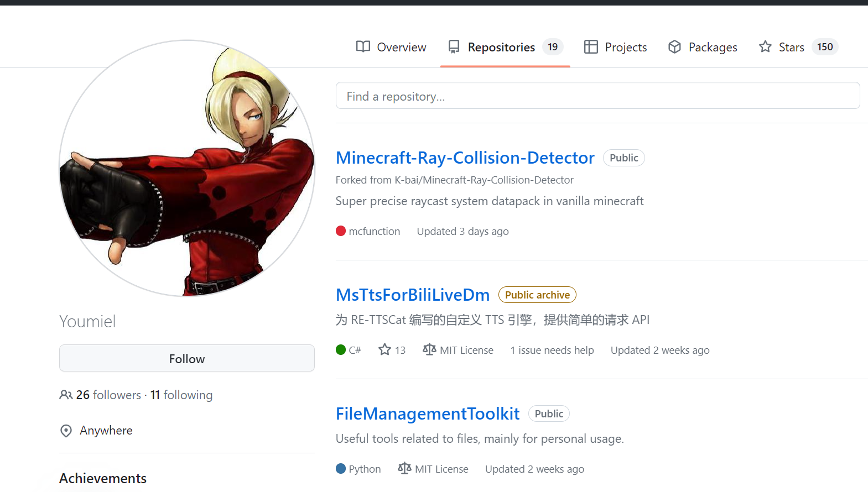The height and width of the screenshot is (492, 868).
Task: Click 'Updated 3 days ago' text
Action: 463,232
